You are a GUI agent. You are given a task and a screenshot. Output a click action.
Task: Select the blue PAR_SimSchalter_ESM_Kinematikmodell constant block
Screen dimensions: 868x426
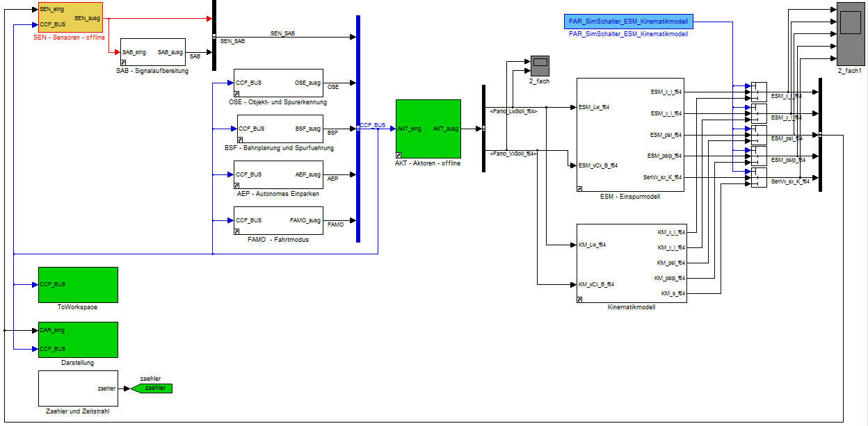tap(629, 22)
